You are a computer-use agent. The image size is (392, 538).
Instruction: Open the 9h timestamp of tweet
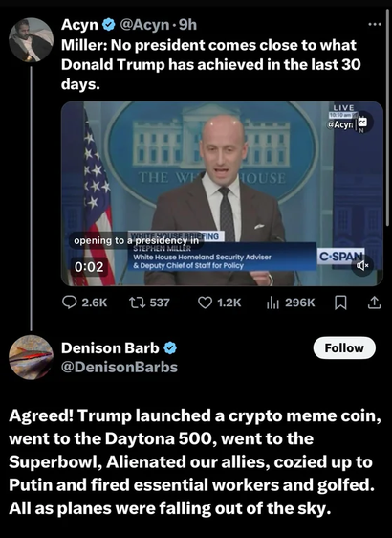[187, 25]
